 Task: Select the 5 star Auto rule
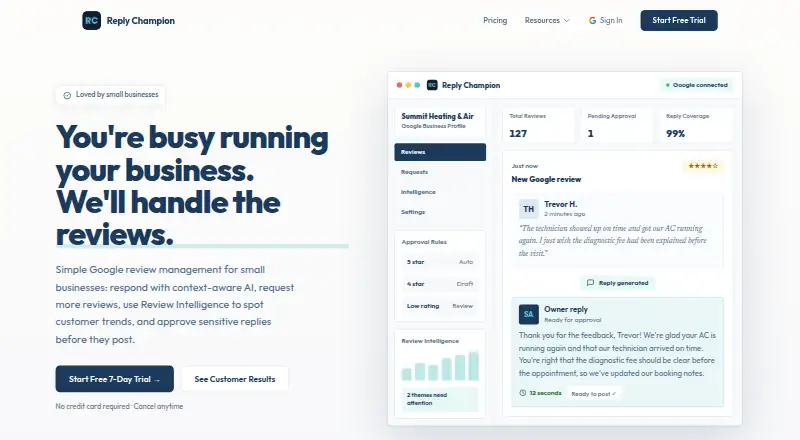click(440, 262)
